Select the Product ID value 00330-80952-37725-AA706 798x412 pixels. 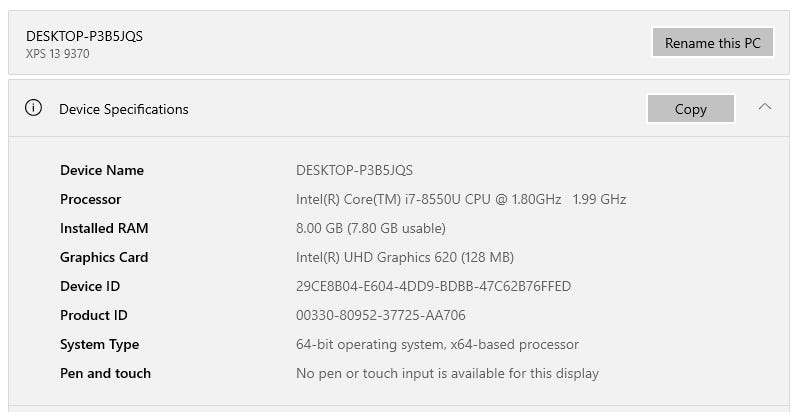tap(380, 315)
